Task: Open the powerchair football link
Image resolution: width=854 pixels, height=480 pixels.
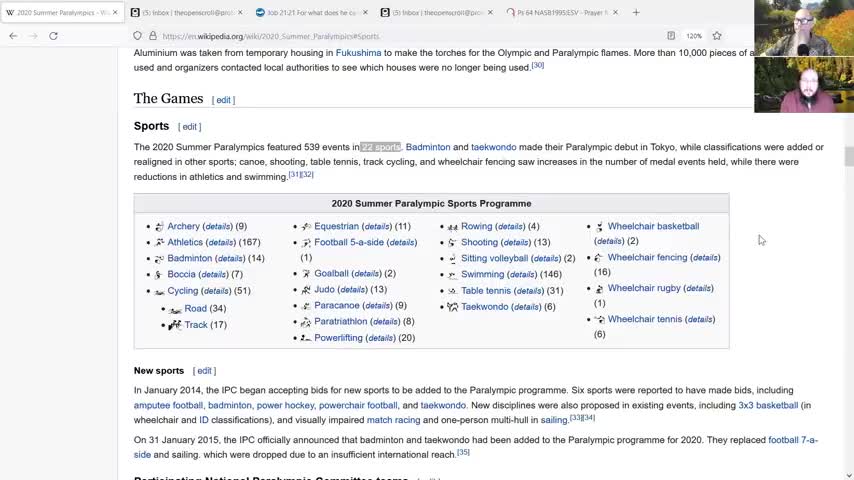Action: pyautogui.click(x=358, y=405)
